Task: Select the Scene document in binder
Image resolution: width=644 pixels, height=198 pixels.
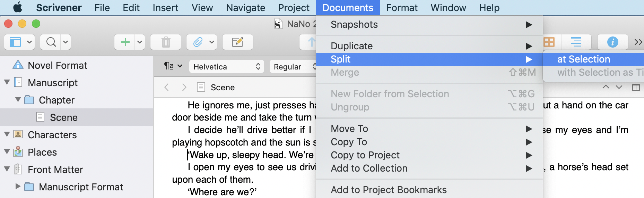Action: pyautogui.click(x=63, y=117)
